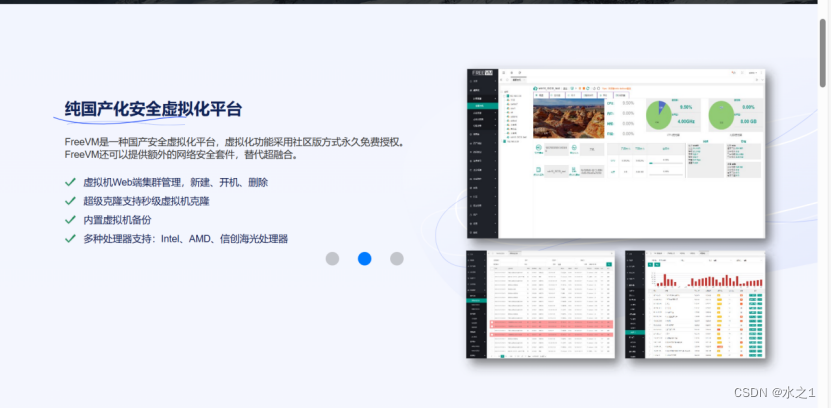Open the red bar chart screenshot
This screenshot has height=408, width=831.
tap(695, 304)
